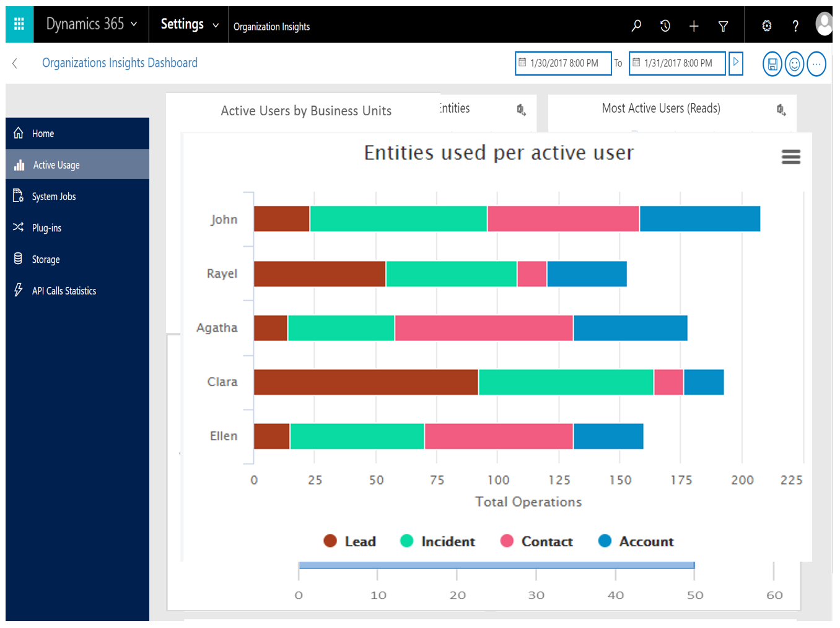Viewport: 840px width, 628px height.
Task: Expand the Settings menu chevron
Action: [x=215, y=25]
